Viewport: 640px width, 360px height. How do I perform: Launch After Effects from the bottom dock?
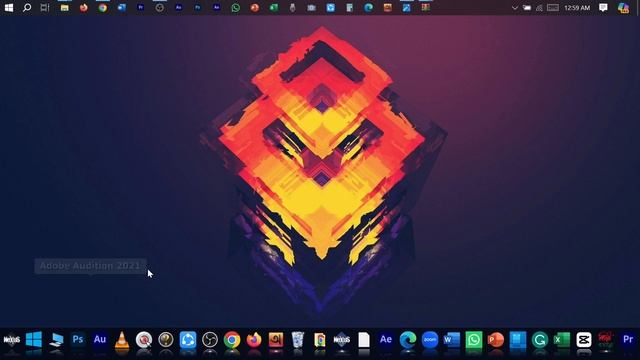pyautogui.click(x=386, y=340)
